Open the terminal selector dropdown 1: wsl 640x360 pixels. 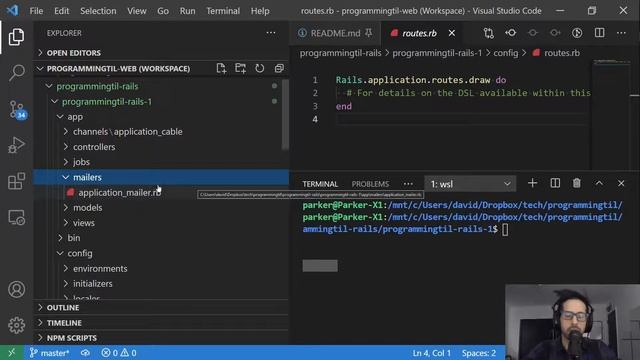click(470, 184)
